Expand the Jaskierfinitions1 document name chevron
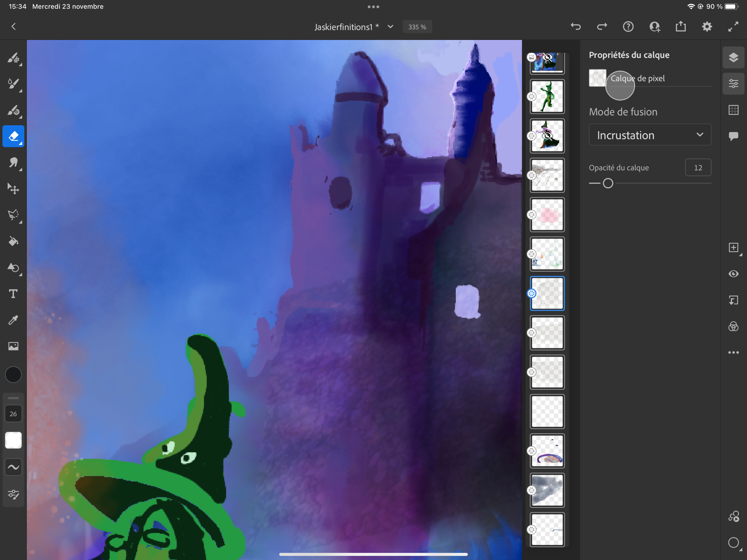 pos(391,27)
